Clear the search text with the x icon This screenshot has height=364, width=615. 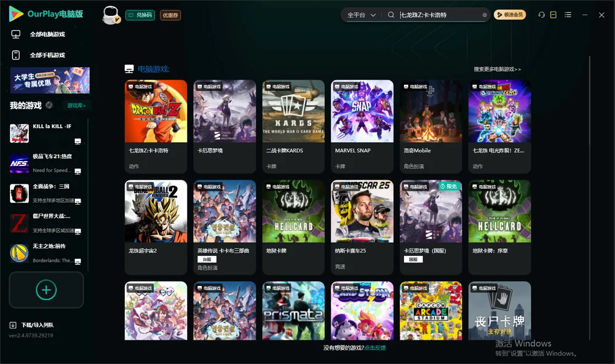485,15
